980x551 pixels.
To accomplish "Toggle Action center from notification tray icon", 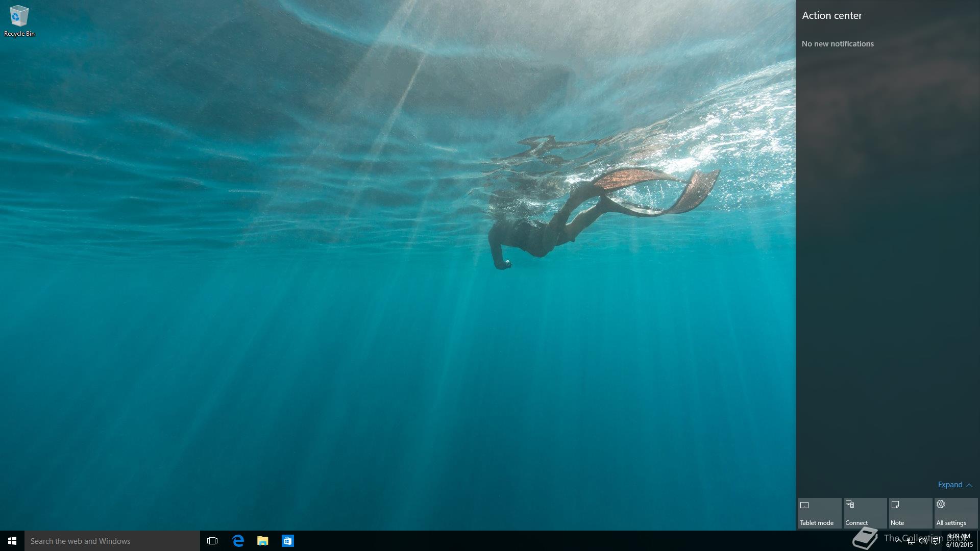I will click(x=936, y=541).
